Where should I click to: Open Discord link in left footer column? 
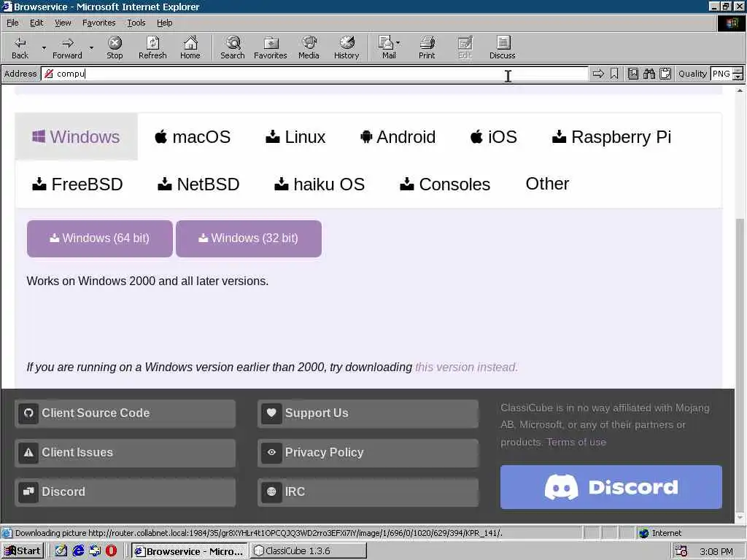pyautogui.click(x=125, y=492)
